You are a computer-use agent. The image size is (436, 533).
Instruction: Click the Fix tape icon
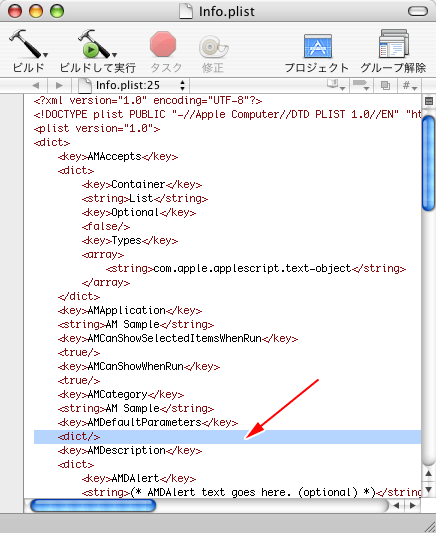(213, 47)
